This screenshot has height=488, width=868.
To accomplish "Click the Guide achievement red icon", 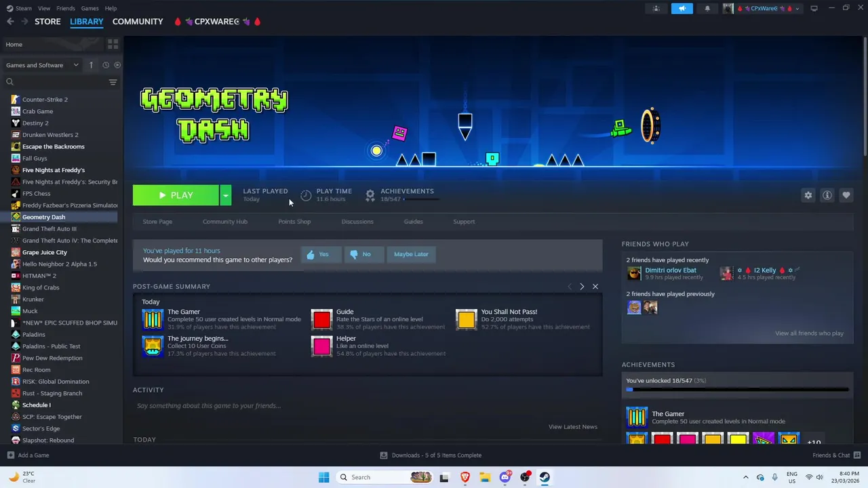I will [x=322, y=319].
